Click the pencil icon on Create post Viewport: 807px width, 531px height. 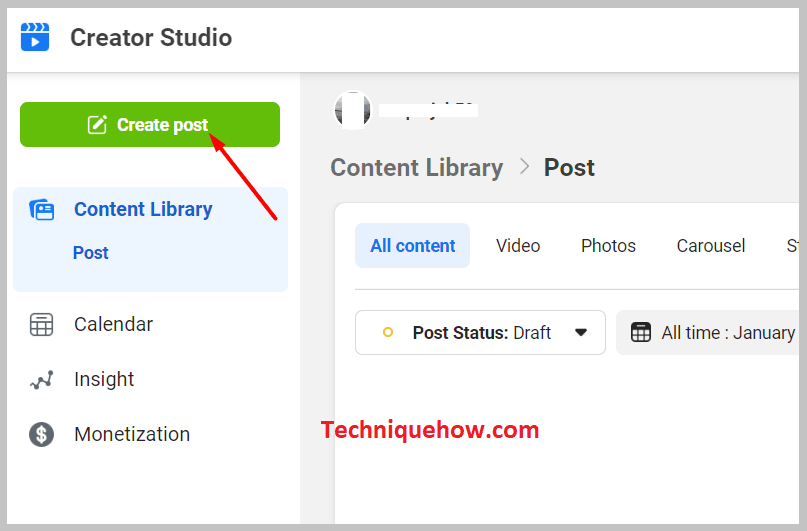(97, 125)
